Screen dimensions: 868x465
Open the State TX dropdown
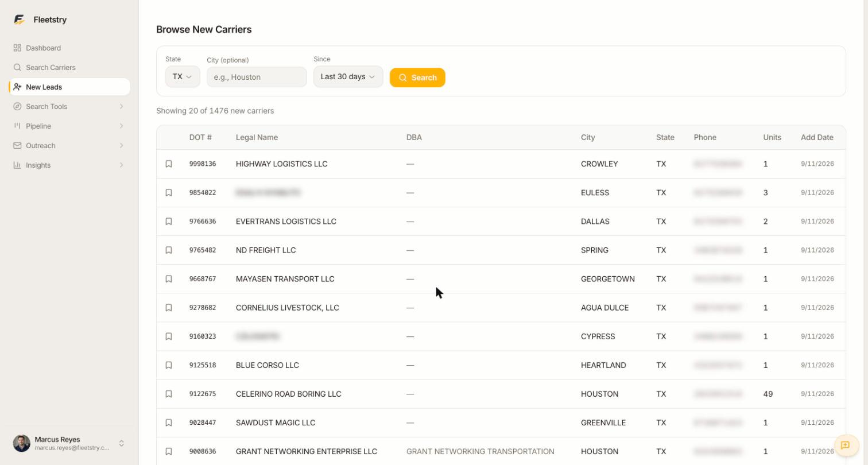(x=183, y=77)
